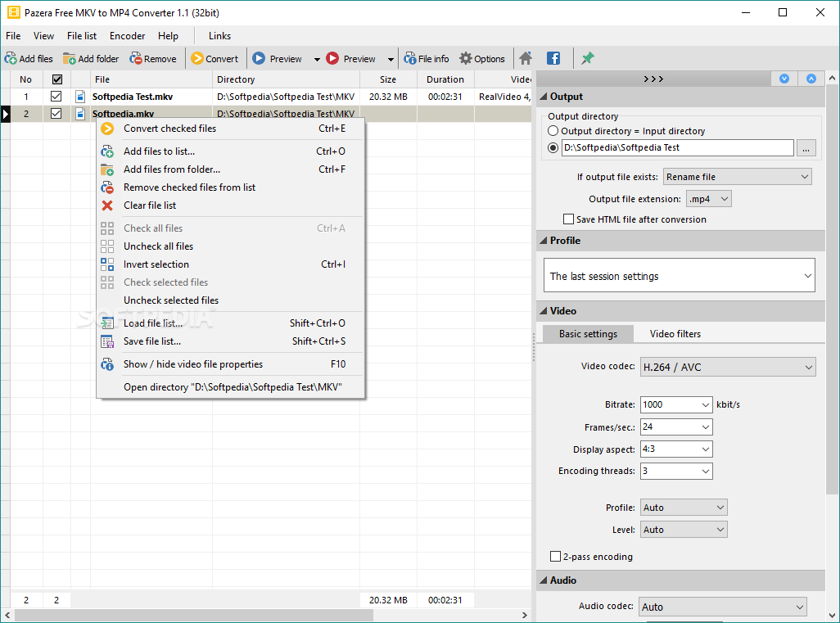The width and height of the screenshot is (840, 623).
Task: Click the Remove toolbar icon
Action: (136, 58)
